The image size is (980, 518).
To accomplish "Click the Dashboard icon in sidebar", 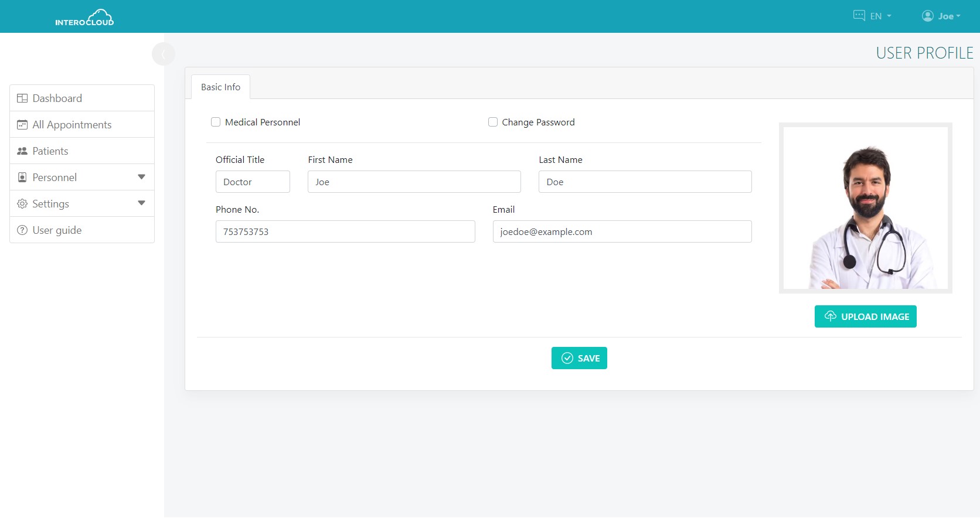I will click(x=22, y=98).
